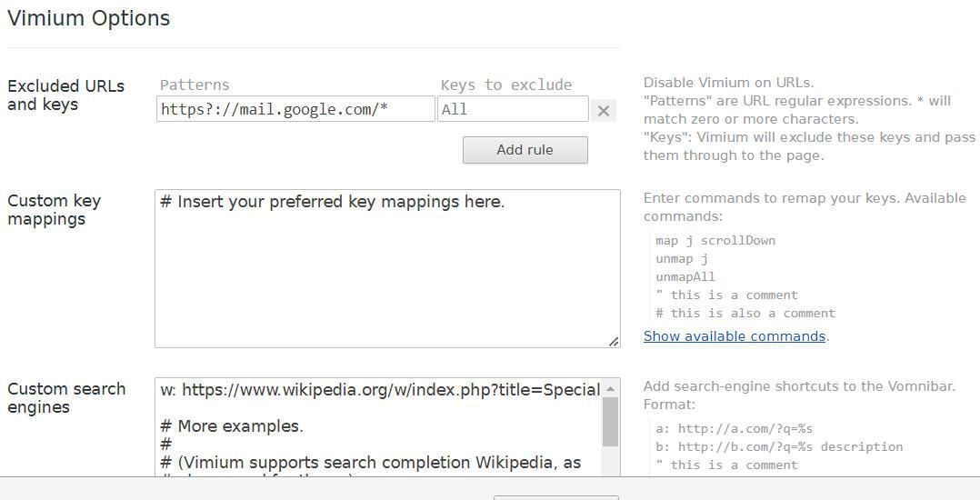Open the Show available commands link
The width and height of the screenshot is (980, 500).
point(734,336)
